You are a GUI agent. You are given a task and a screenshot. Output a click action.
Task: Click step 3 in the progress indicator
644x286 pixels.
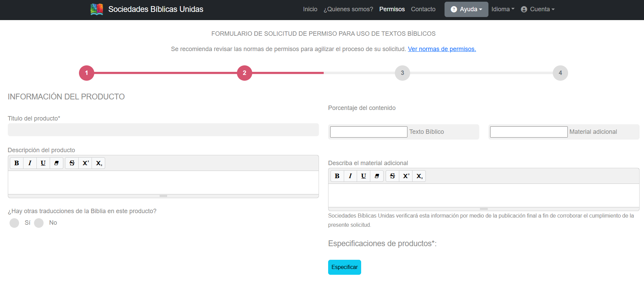coord(402,73)
